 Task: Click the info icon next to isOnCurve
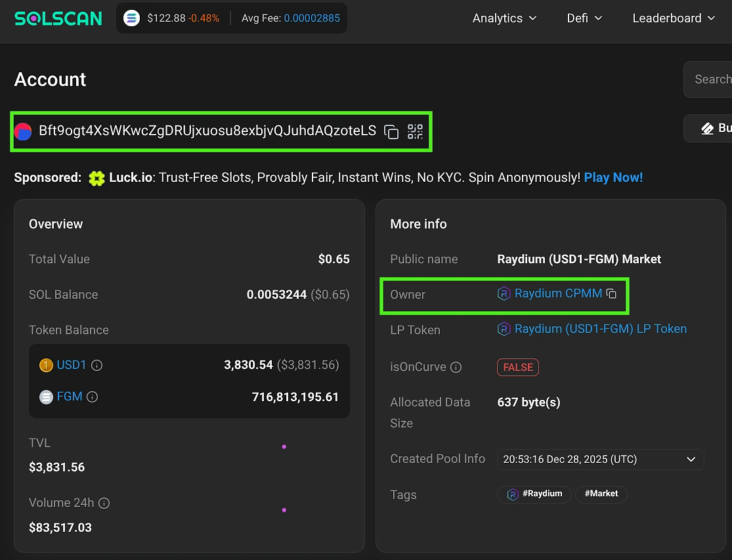click(456, 368)
